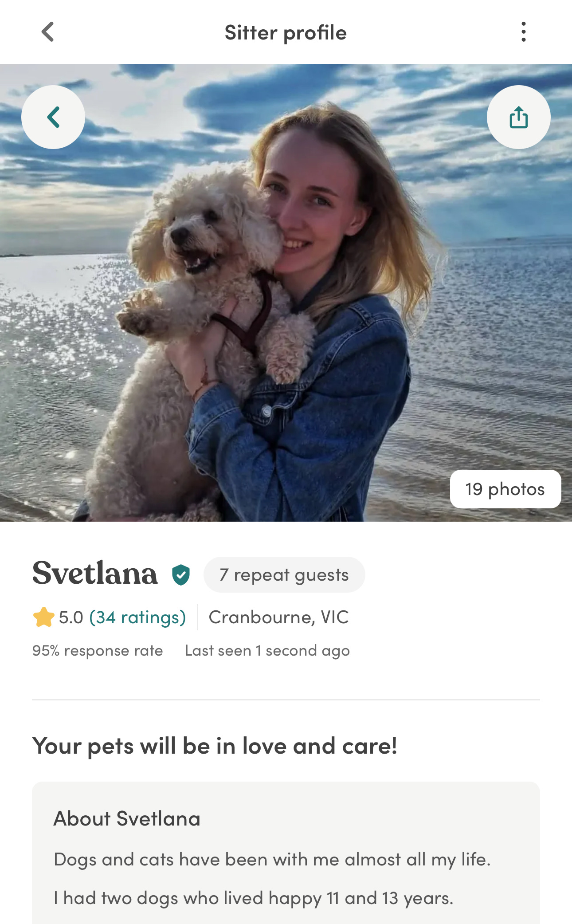Tap the circular back button on the photo
Screen dimensions: 572x924
(53, 117)
